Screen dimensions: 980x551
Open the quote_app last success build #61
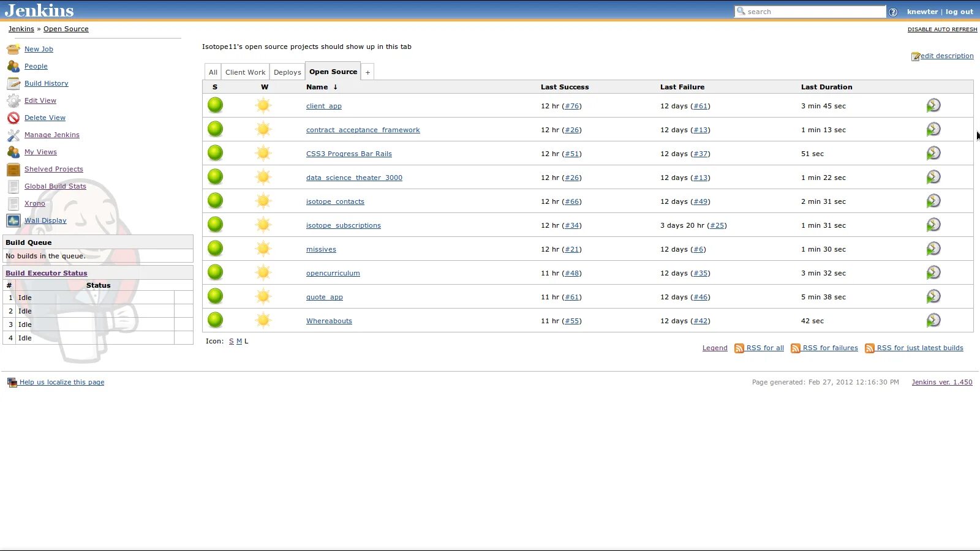tap(572, 297)
